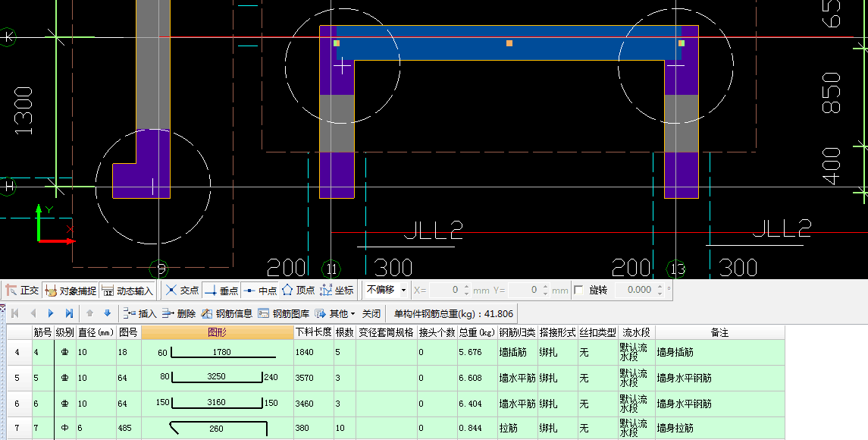Open 钢筋信息 rebar info

point(227,313)
